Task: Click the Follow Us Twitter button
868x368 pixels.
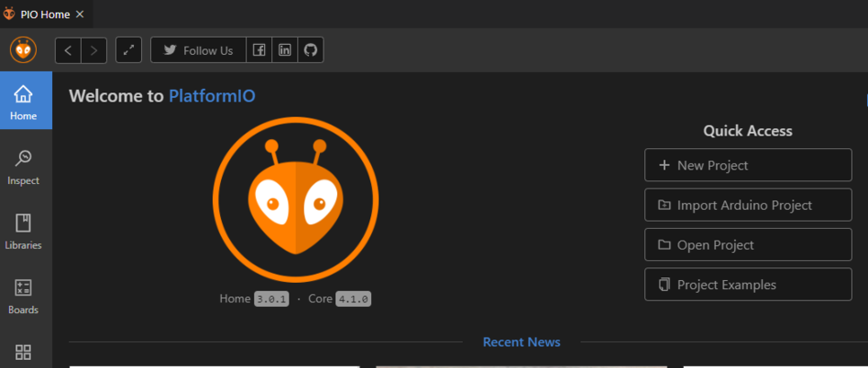Action: click(x=199, y=50)
